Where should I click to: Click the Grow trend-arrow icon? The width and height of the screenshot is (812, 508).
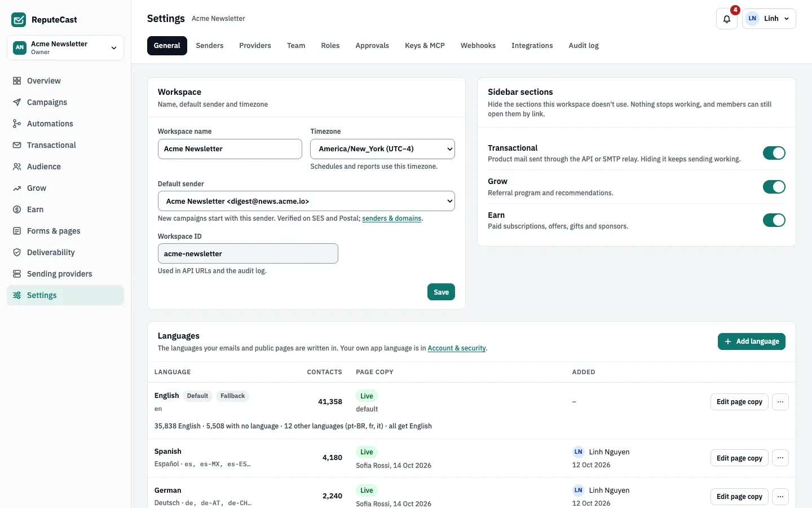point(17,188)
